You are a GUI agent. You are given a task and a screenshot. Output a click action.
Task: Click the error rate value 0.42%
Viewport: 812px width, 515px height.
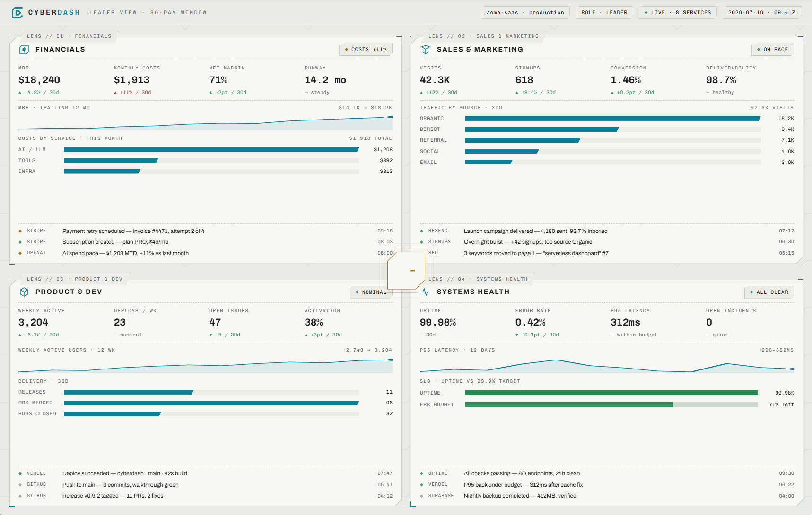(x=531, y=323)
